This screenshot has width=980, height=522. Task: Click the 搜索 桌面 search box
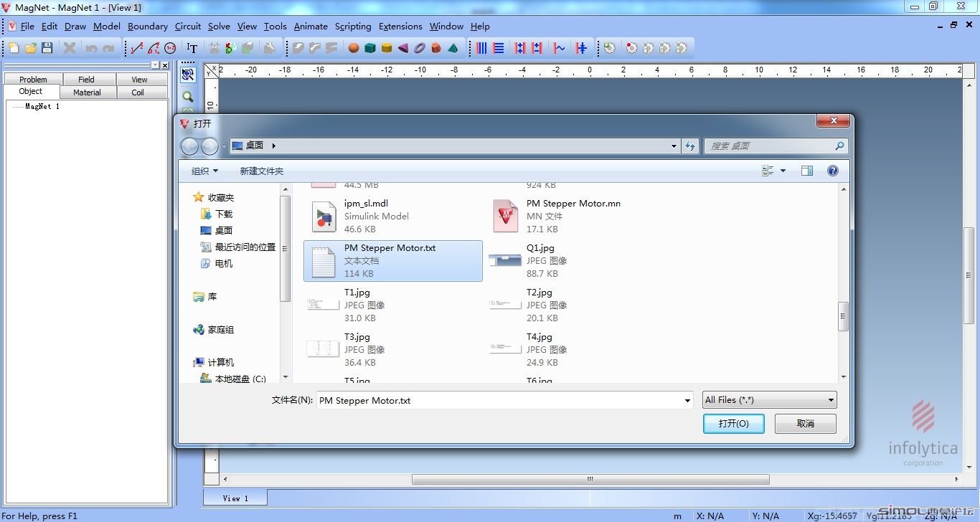(x=776, y=146)
